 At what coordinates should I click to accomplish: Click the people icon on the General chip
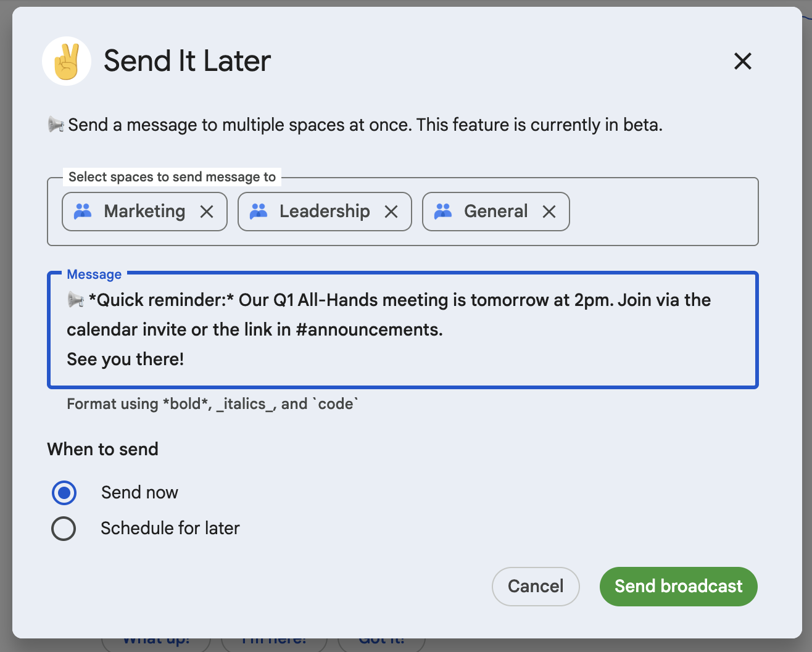coord(444,211)
